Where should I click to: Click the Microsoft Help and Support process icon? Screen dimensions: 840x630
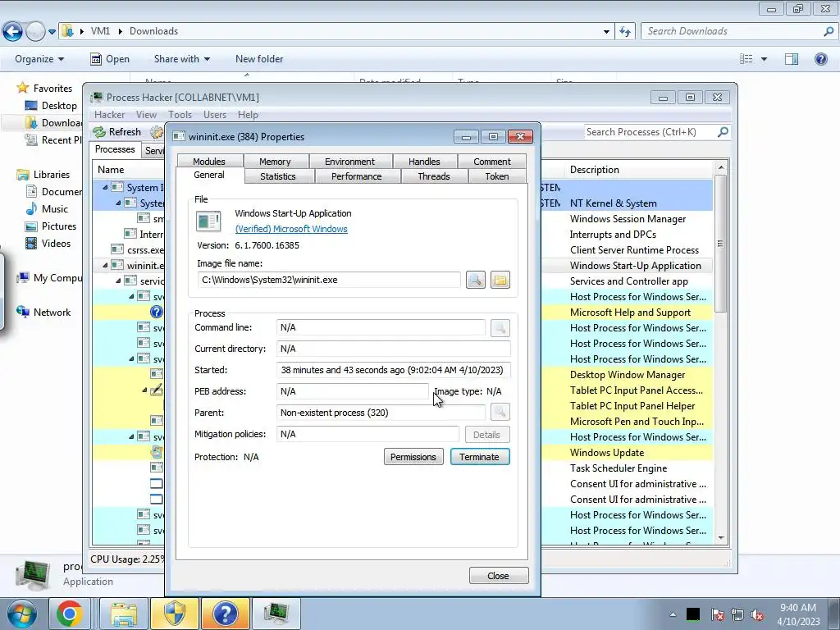point(156,312)
